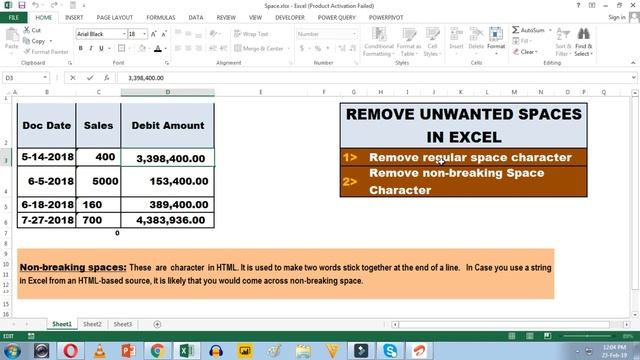Expand the Name Box dropdown arrow
The image size is (640, 360).
[45, 78]
